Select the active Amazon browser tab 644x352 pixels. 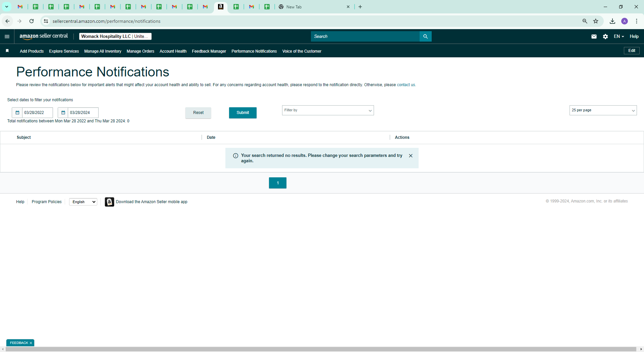coord(221,7)
